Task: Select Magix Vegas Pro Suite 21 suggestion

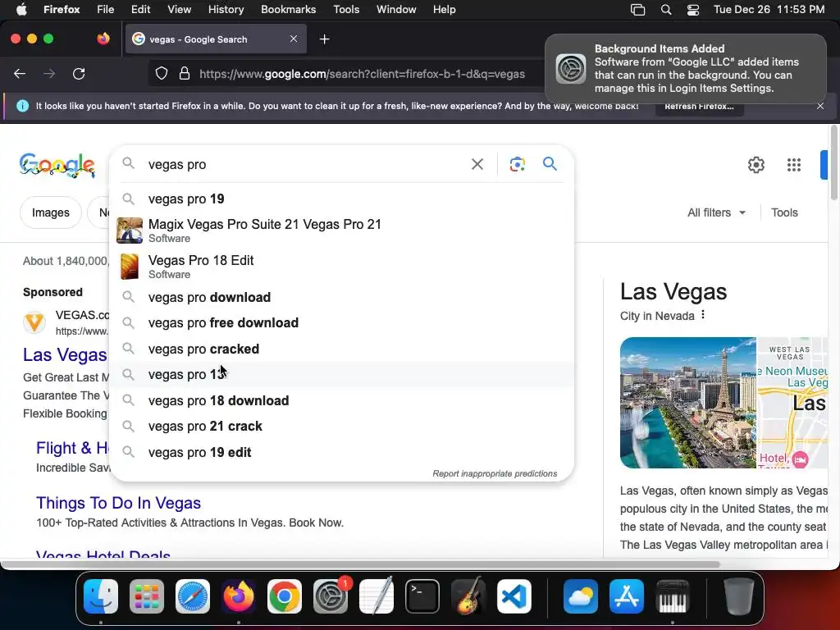Action: [342, 231]
